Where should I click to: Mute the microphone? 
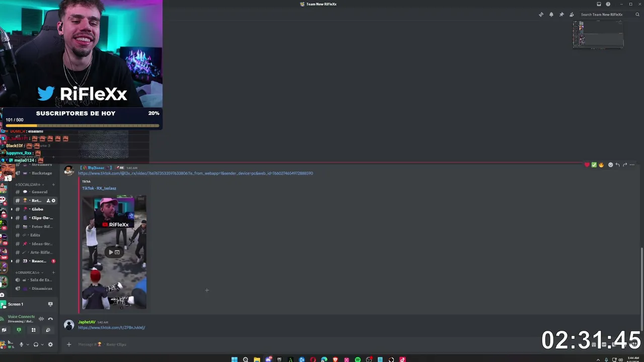coord(21,344)
